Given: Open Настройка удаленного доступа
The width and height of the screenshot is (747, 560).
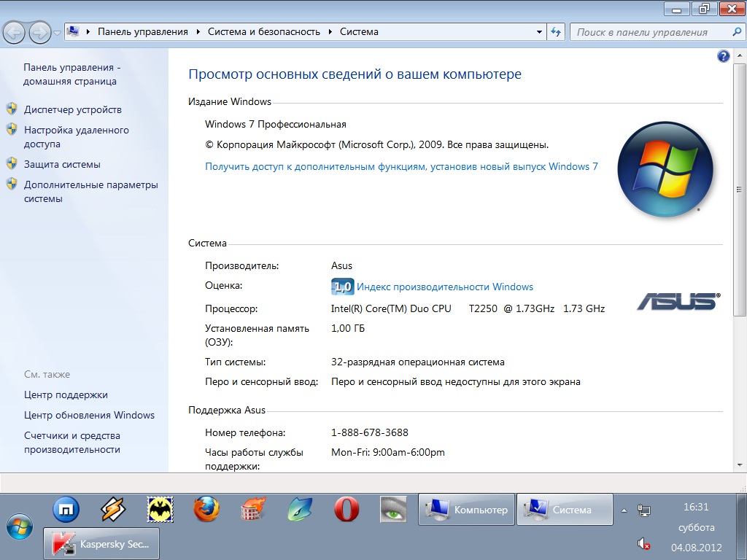Looking at the screenshot, I should point(76,136).
